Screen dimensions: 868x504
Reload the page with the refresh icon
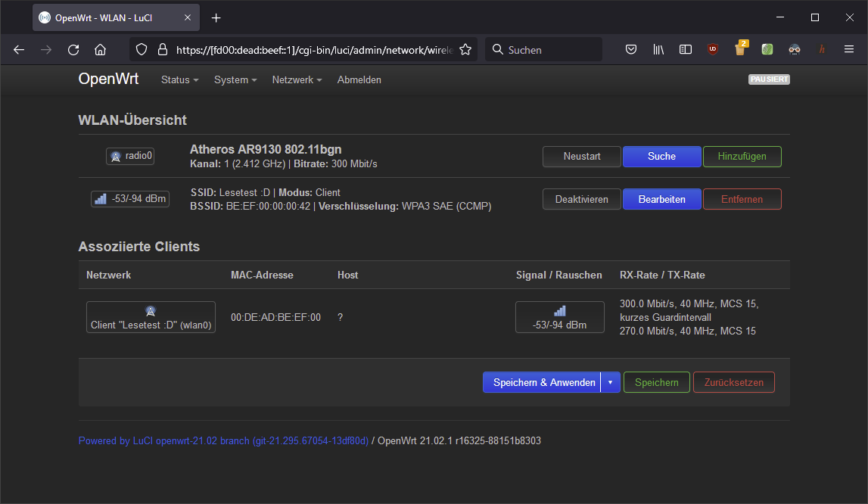[73, 50]
